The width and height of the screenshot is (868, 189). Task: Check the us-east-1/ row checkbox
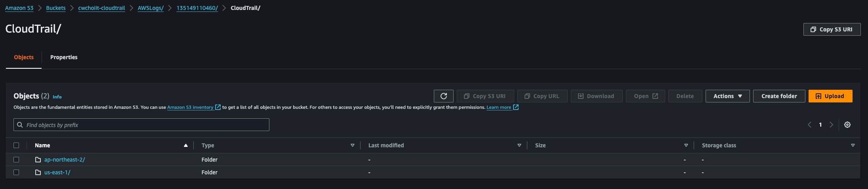point(16,172)
